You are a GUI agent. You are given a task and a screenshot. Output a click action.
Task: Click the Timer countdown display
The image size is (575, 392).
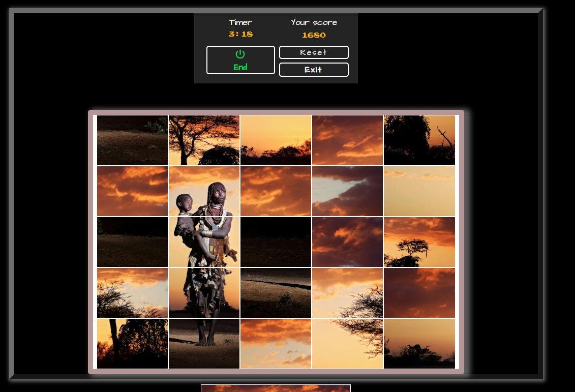click(x=240, y=34)
